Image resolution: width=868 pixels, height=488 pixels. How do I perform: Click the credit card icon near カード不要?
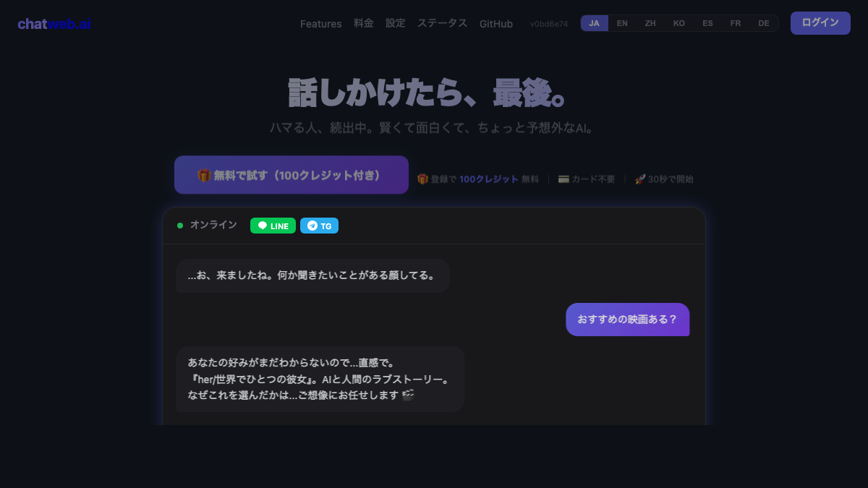[564, 179]
